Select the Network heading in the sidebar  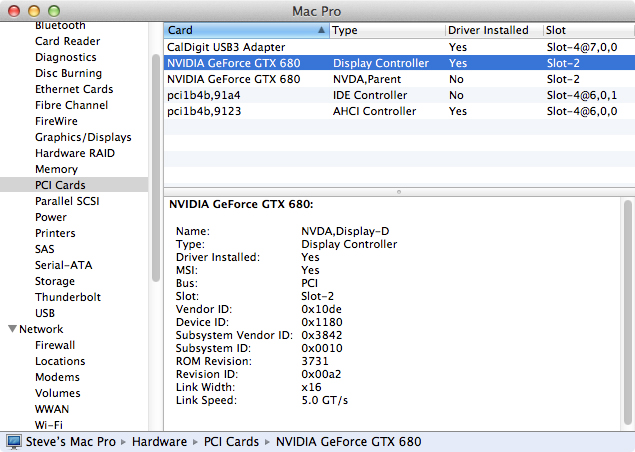click(41, 329)
